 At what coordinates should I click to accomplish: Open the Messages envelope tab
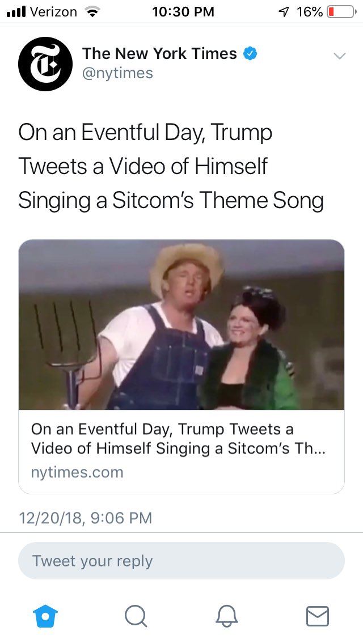coord(318,616)
